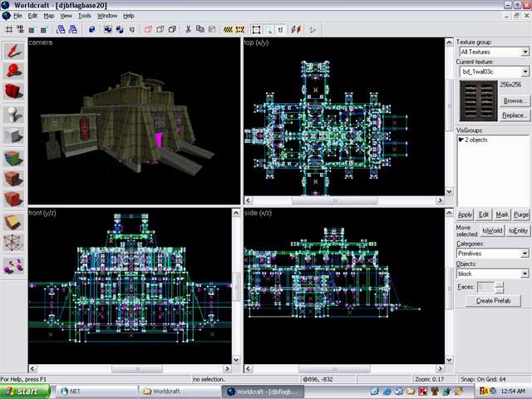Click the Group objects icon

pyautogui.click(x=108, y=30)
